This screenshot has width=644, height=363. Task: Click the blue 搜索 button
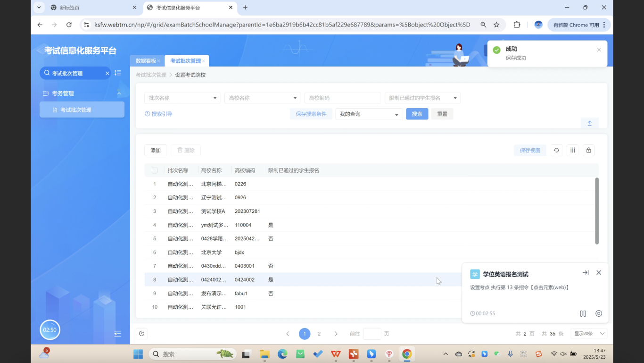[417, 114]
